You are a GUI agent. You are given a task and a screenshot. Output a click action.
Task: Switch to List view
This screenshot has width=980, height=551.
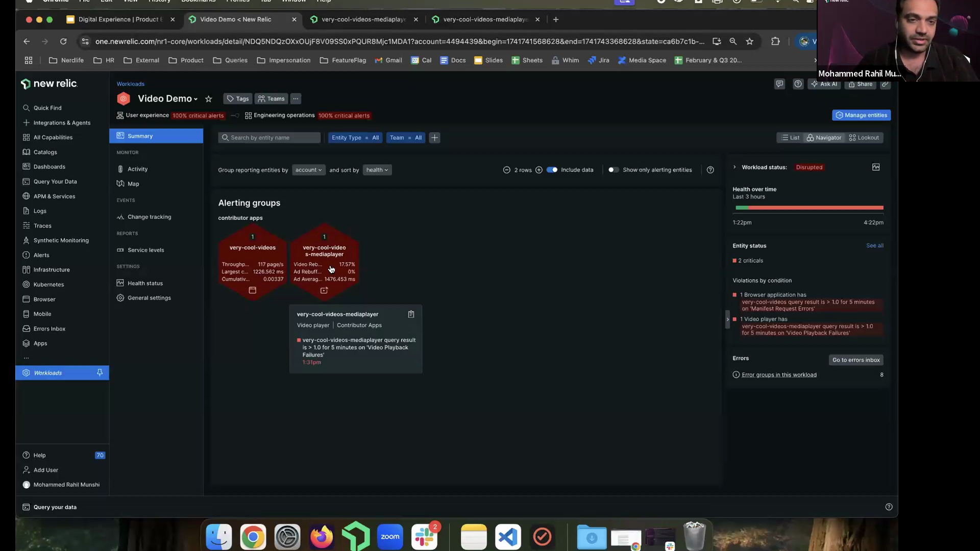coord(790,138)
